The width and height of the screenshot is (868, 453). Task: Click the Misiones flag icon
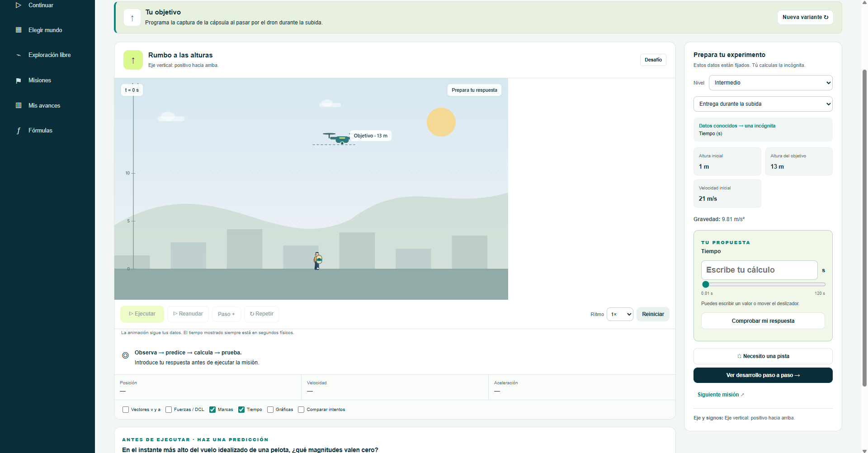tap(19, 80)
